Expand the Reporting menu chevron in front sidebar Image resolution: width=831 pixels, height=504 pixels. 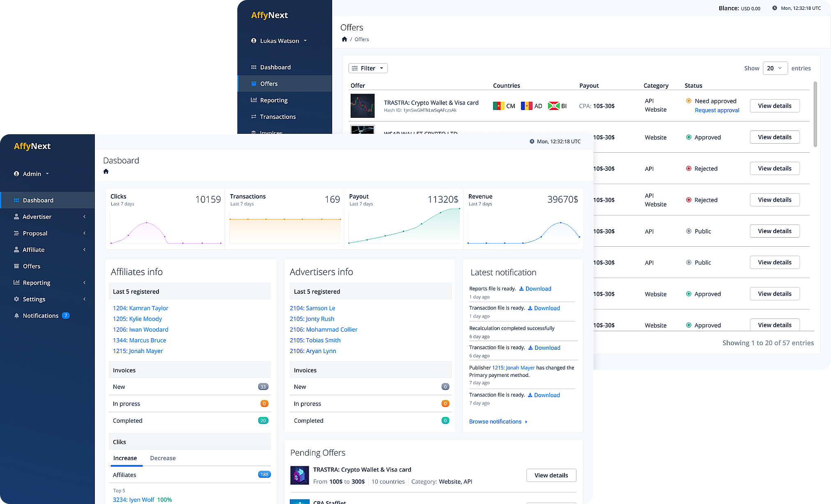click(85, 282)
